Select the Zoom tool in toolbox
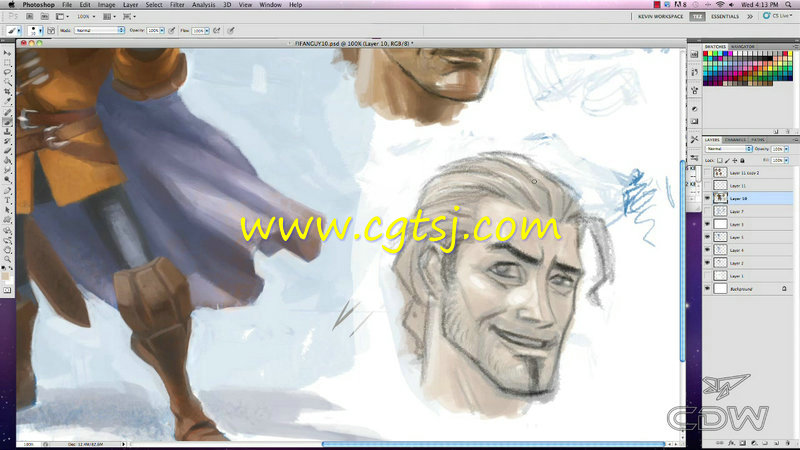The image size is (800, 450). tap(7, 259)
